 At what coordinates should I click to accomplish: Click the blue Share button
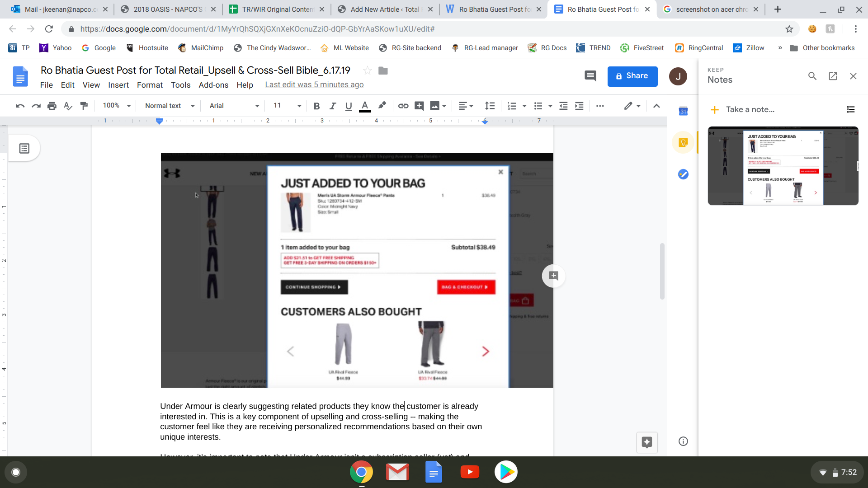point(632,76)
